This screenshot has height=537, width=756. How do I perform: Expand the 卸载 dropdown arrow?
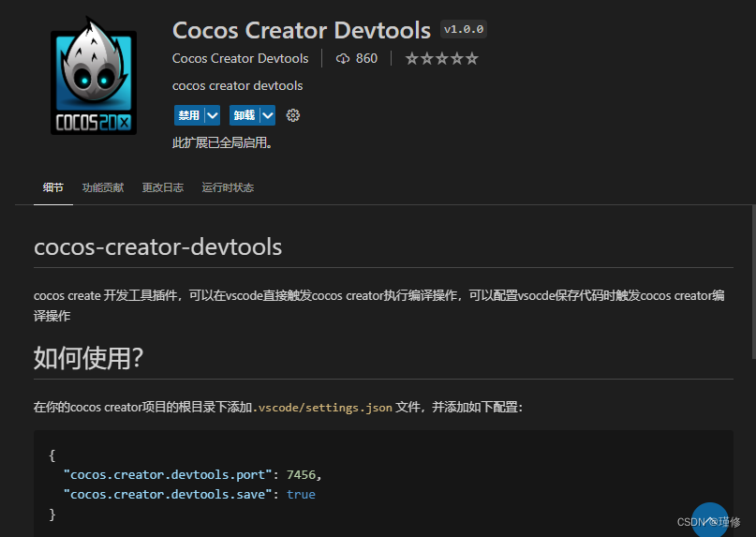[268, 115]
